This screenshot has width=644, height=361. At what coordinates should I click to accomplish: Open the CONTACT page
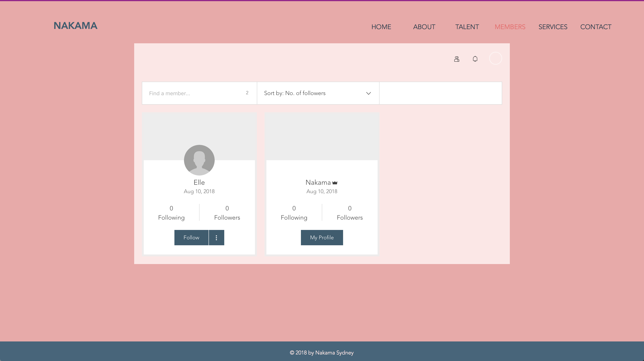click(x=596, y=27)
